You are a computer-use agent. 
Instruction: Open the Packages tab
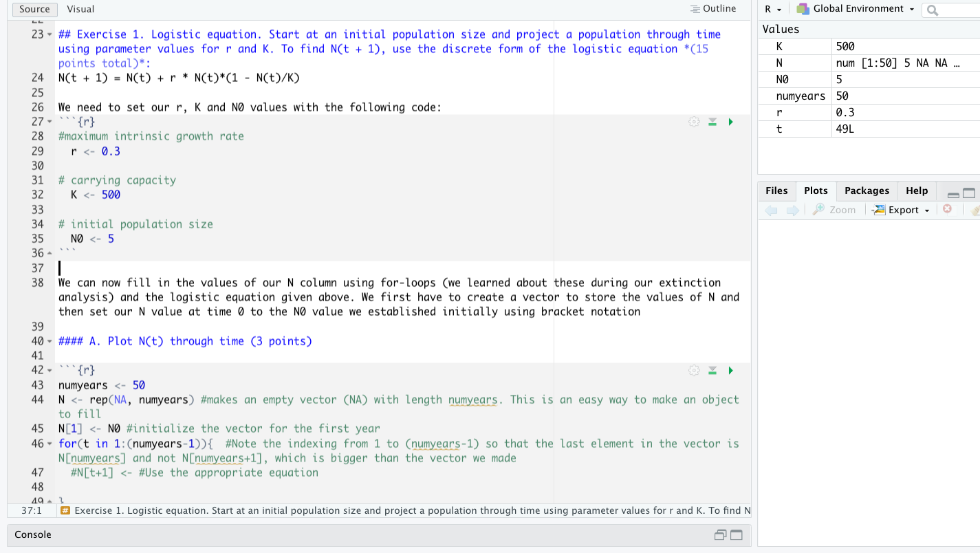click(x=867, y=191)
